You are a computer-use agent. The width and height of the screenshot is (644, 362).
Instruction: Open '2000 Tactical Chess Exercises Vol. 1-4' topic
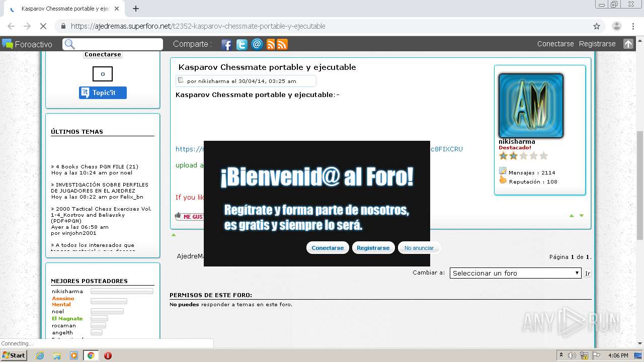coord(101,215)
